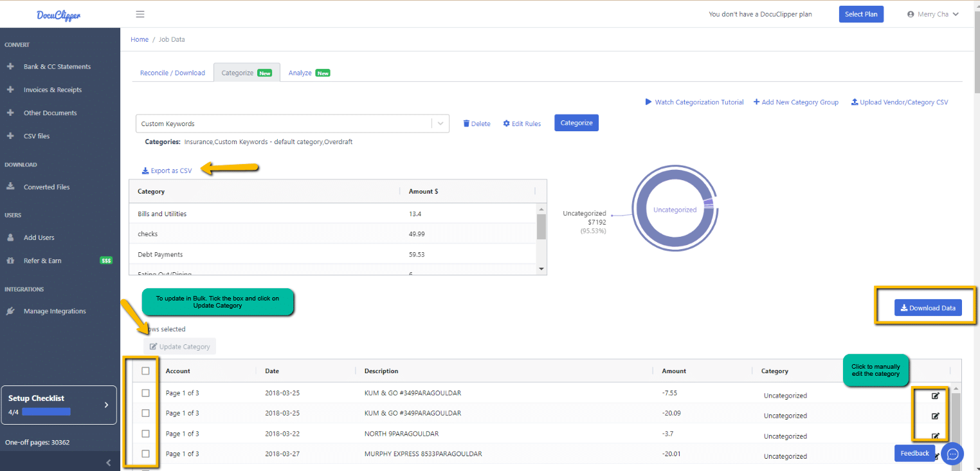
Task: Click the plug icon beside Manage Integrations
Action: (10, 311)
